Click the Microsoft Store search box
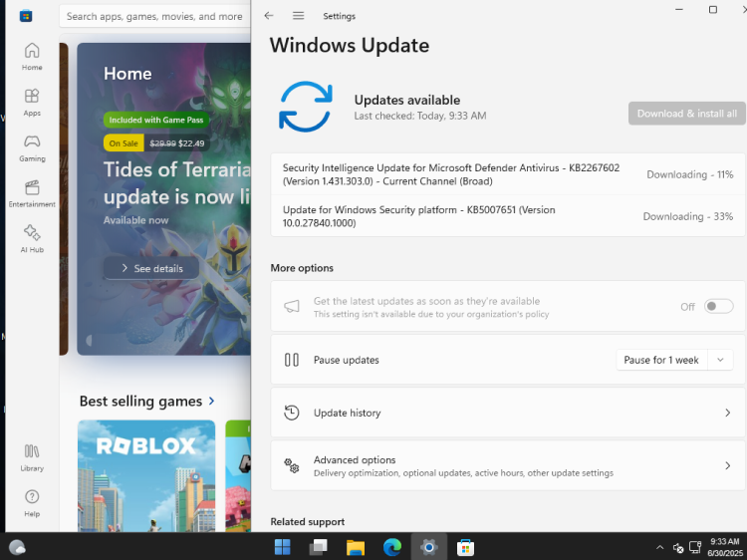This screenshot has height=560, width=747. (x=154, y=16)
